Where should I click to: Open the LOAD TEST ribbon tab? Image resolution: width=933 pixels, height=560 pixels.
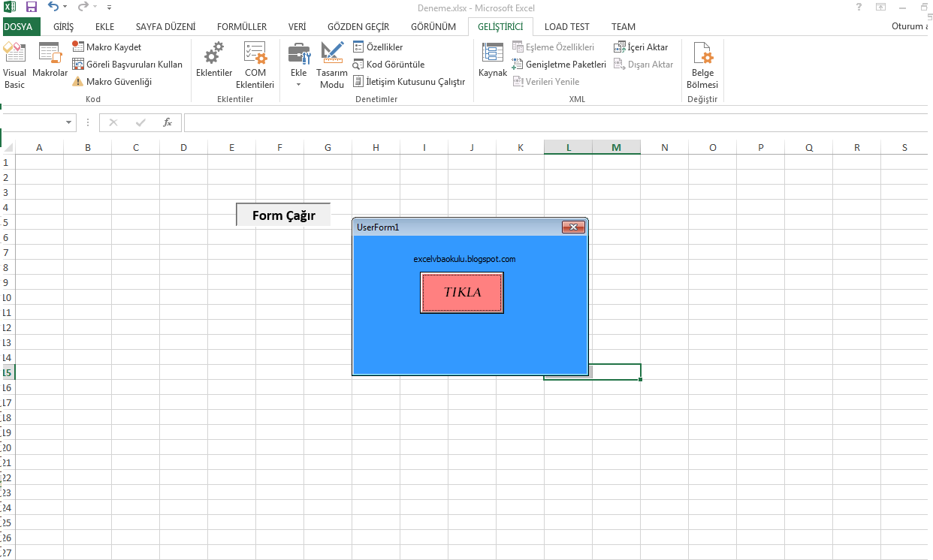pyautogui.click(x=566, y=26)
